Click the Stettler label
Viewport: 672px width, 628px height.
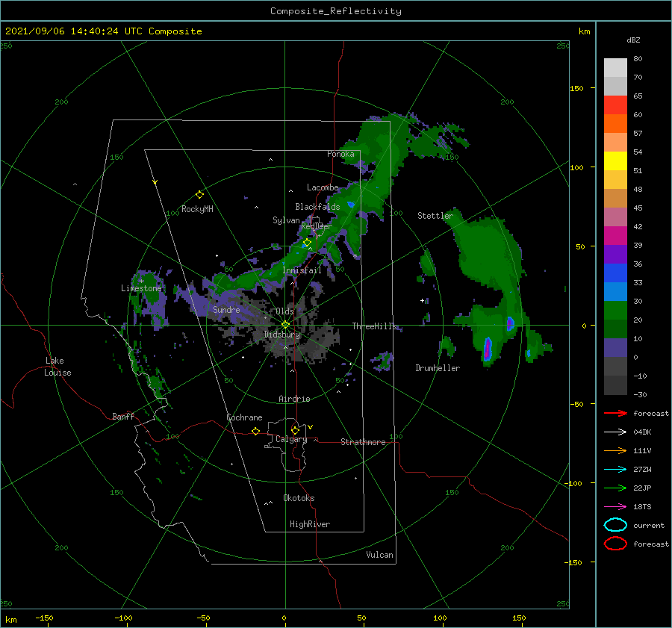[x=435, y=216]
